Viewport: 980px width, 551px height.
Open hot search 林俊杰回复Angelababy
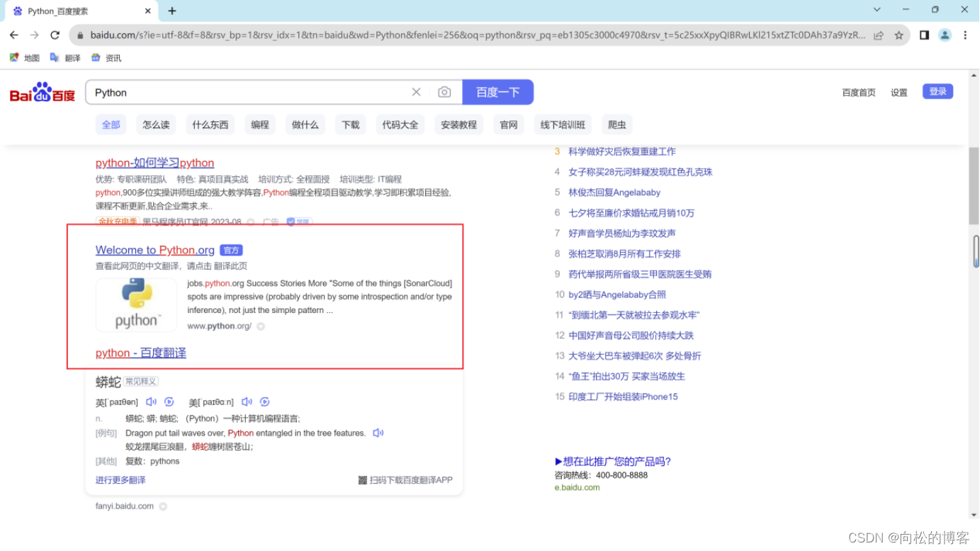[614, 193]
